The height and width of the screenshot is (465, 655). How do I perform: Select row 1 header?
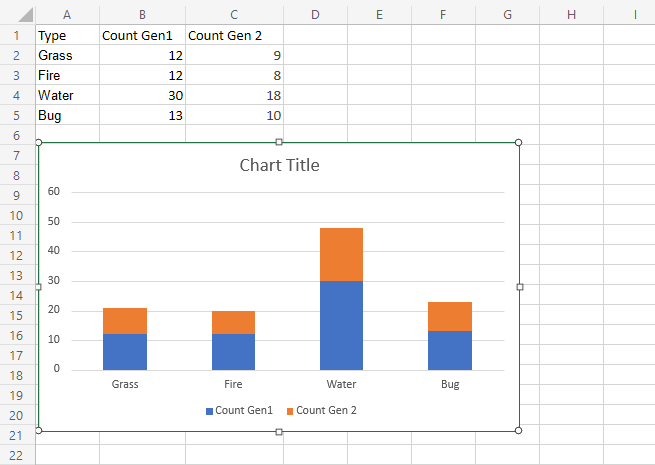17,35
